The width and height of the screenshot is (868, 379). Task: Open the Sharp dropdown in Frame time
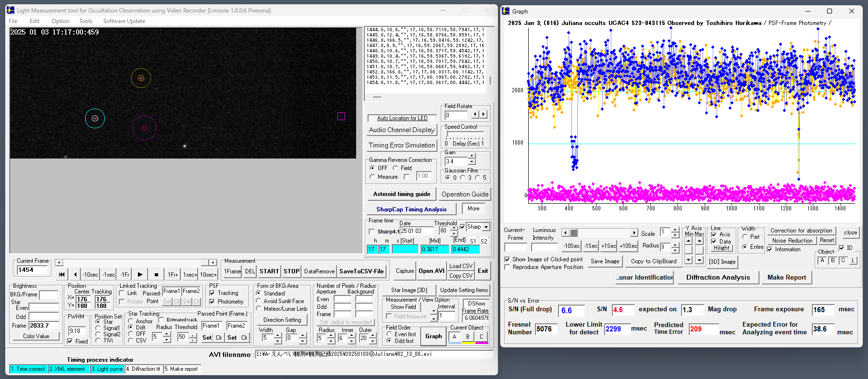(486, 227)
